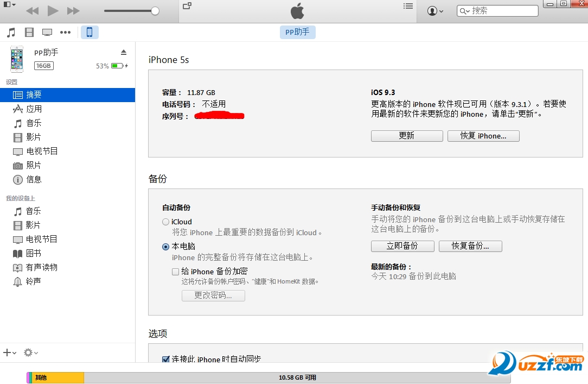Show more media types ellipsis
Screen dimensions: 588x384
(65, 32)
